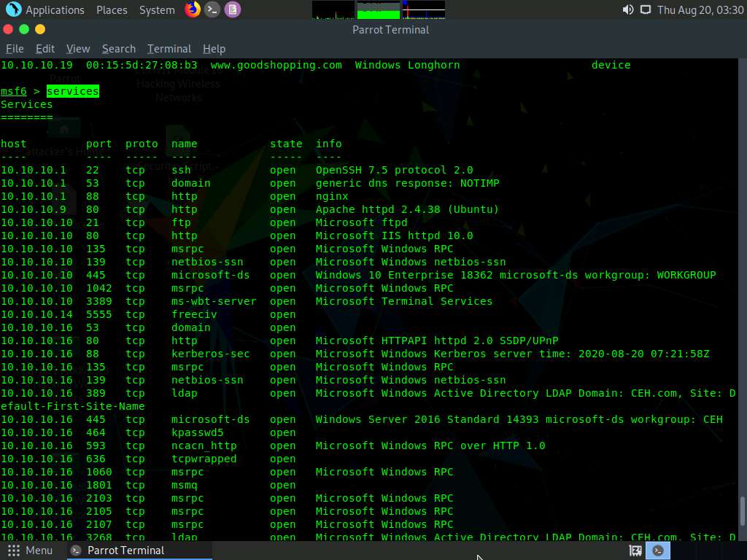Click 'Microsoft ftpd' info text
This screenshot has height=560, width=747.
pyautogui.click(x=361, y=222)
